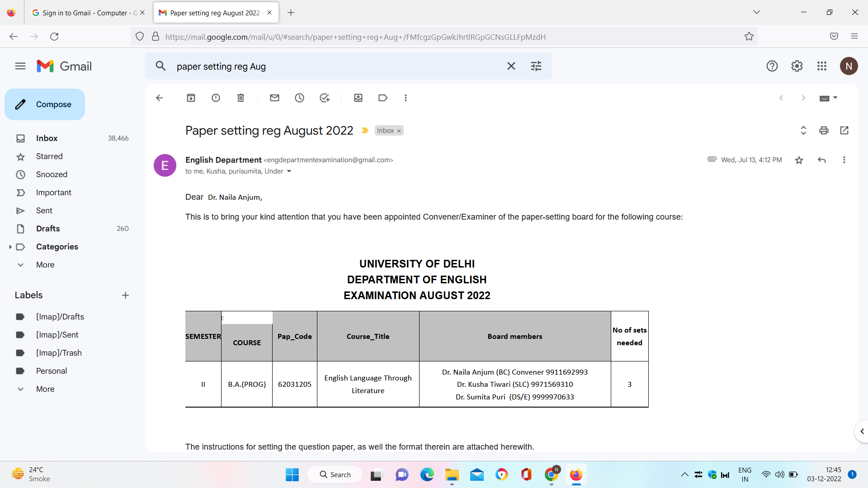This screenshot has height=488, width=868.
Task: Clear the search query
Action: click(x=511, y=66)
